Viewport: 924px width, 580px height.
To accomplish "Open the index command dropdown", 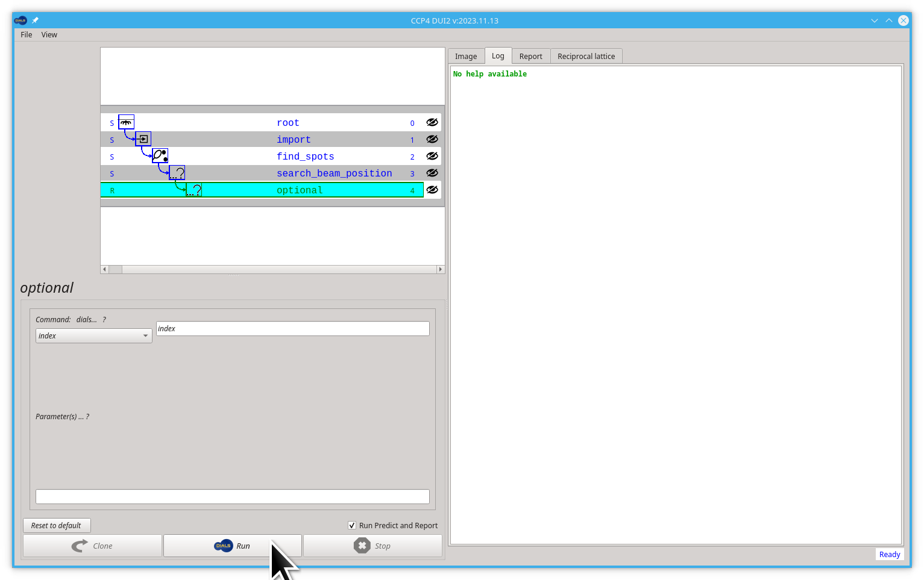I will click(x=94, y=335).
